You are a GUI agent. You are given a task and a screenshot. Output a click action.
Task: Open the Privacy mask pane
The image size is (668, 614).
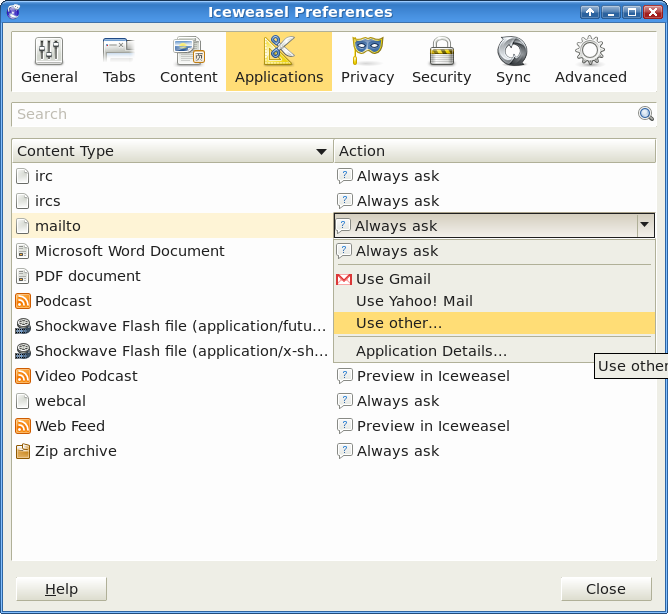(x=367, y=61)
